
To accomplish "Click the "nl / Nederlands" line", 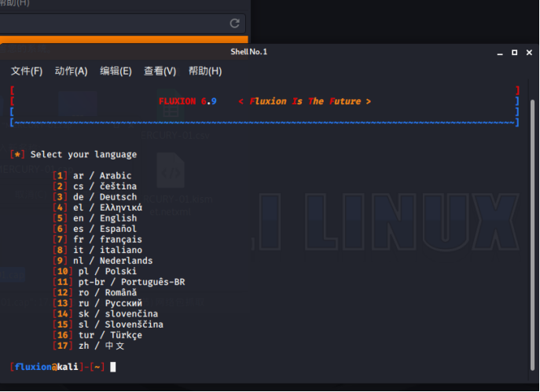I will [103, 261].
